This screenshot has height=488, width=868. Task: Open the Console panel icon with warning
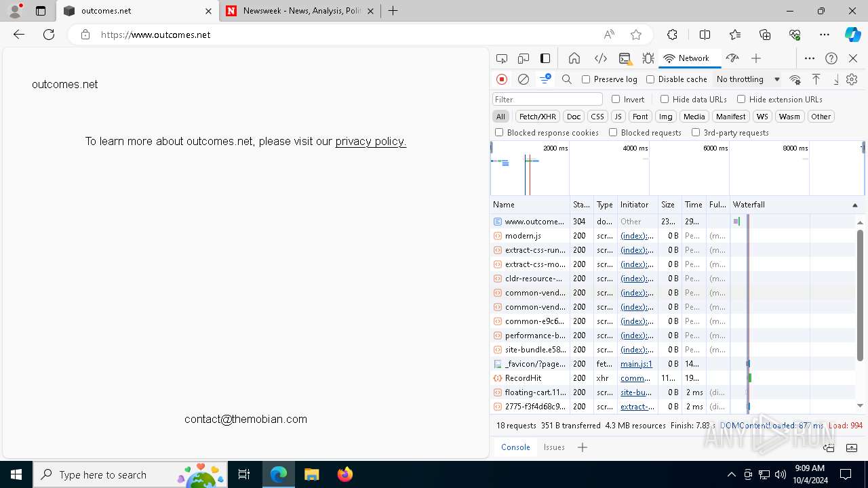pos(625,58)
